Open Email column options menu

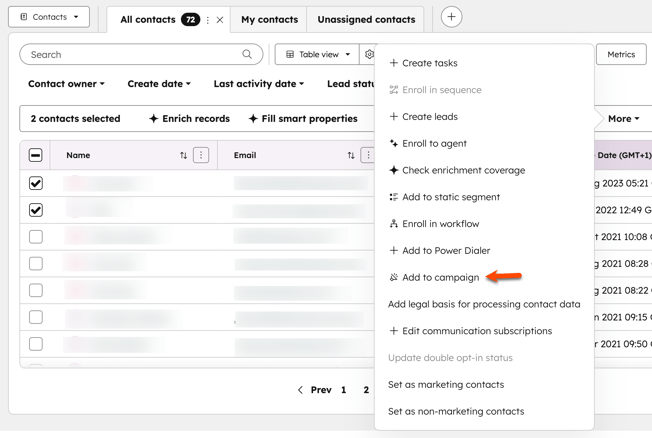368,155
